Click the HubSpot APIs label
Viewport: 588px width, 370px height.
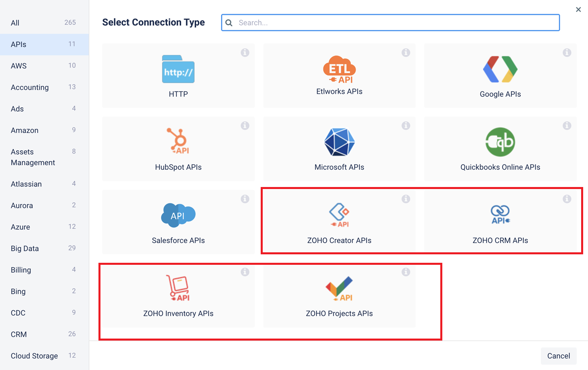click(178, 167)
